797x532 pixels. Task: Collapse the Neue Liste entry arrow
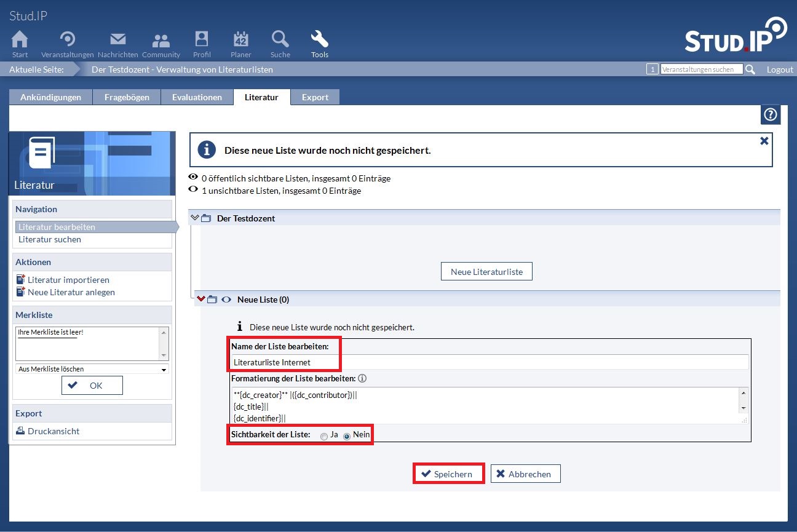coord(201,300)
